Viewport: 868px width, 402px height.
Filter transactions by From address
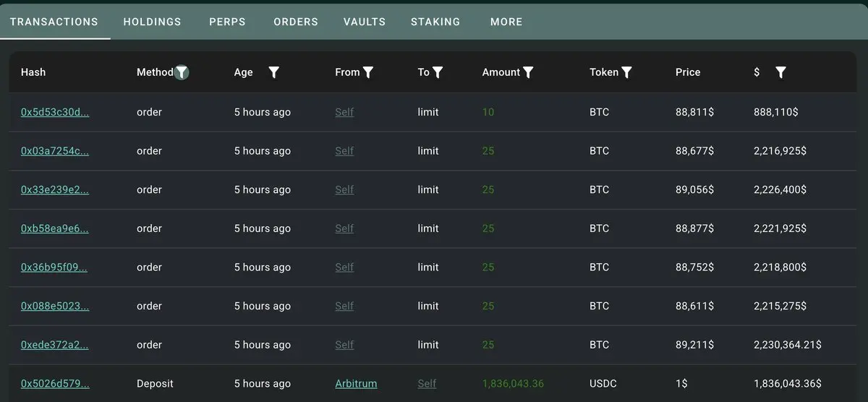(368, 72)
